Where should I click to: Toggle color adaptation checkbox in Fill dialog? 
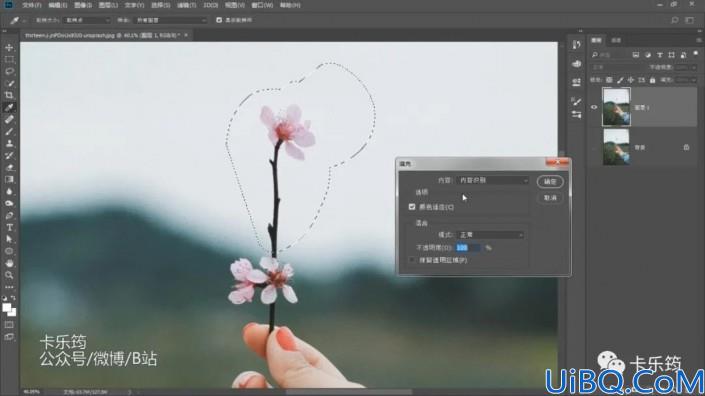[x=412, y=207]
